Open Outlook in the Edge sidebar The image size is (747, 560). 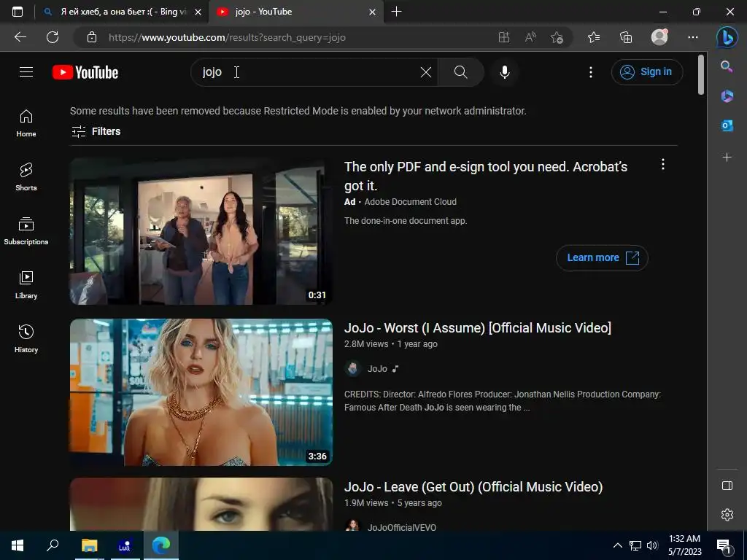(727, 125)
